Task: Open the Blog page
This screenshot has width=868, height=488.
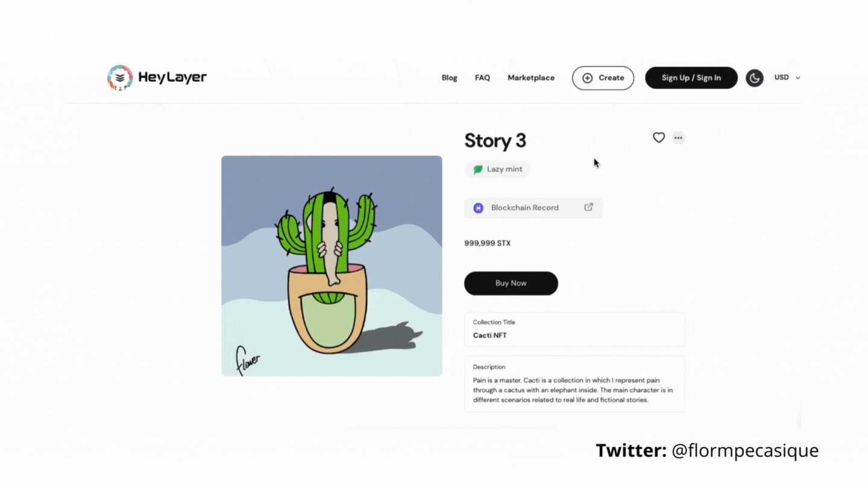Action: [x=449, y=78]
